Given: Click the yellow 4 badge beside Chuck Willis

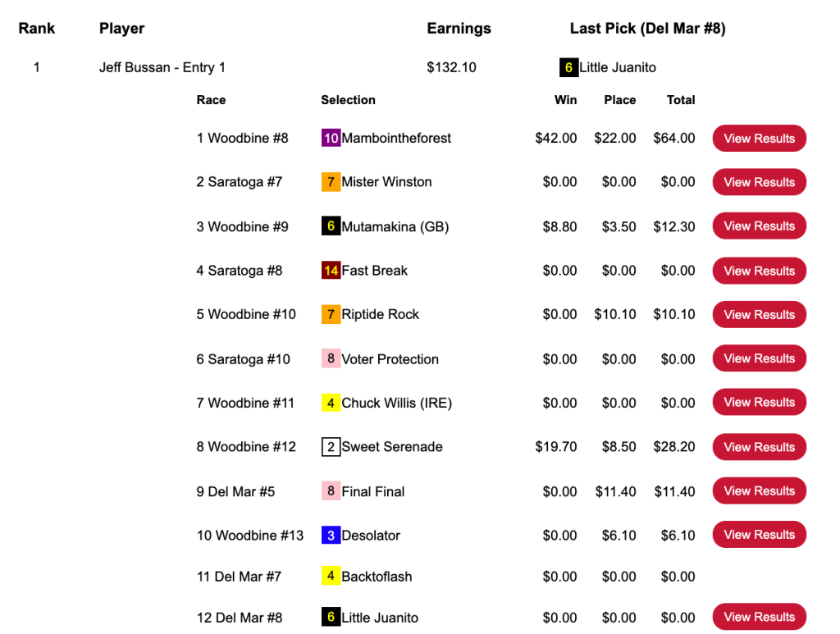Looking at the screenshot, I should point(331,403).
